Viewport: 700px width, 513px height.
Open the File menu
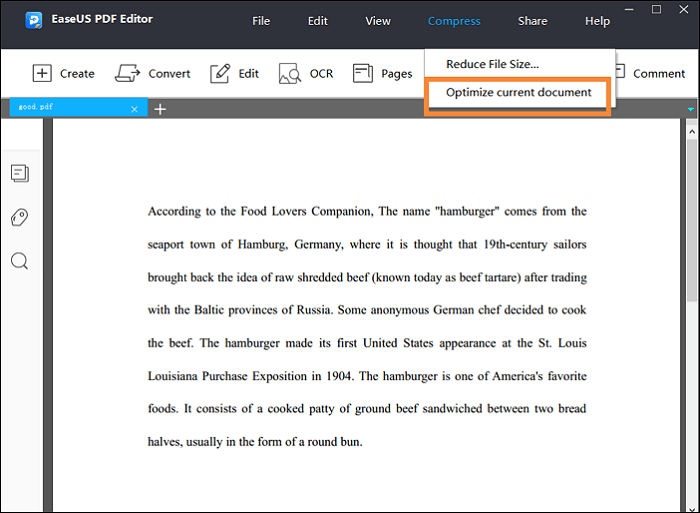click(261, 21)
